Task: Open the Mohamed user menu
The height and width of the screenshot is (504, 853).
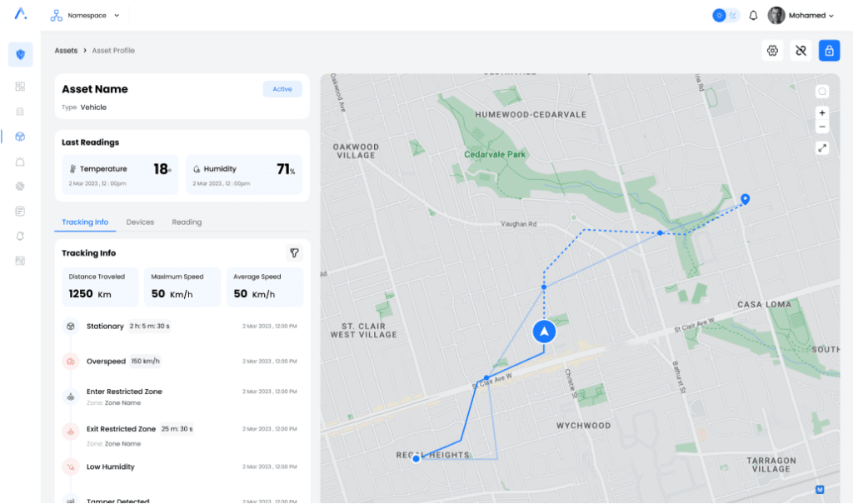Action: pos(801,15)
